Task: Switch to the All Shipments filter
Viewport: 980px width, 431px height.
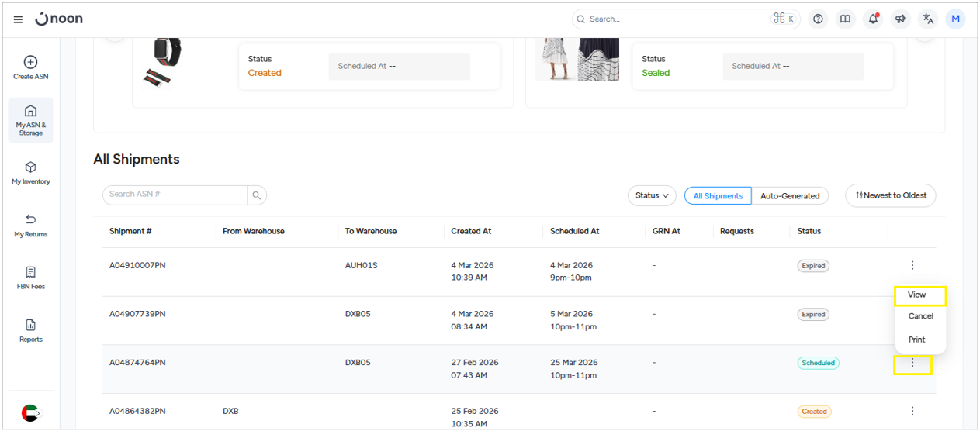Action: coord(718,196)
